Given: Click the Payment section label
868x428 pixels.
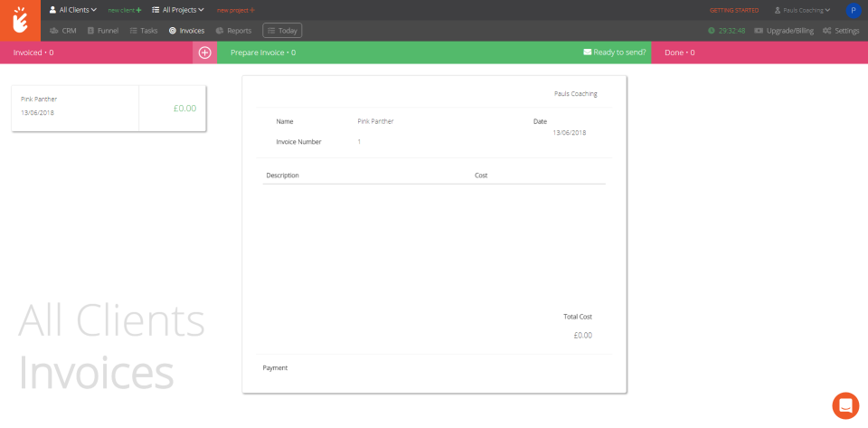Looking at the screenshot, I should [275, 367].
